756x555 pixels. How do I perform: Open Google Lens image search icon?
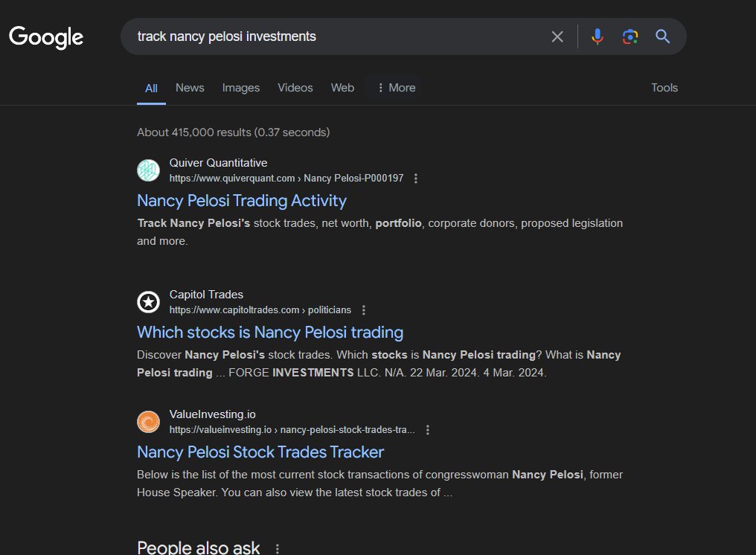pos(630,36)
